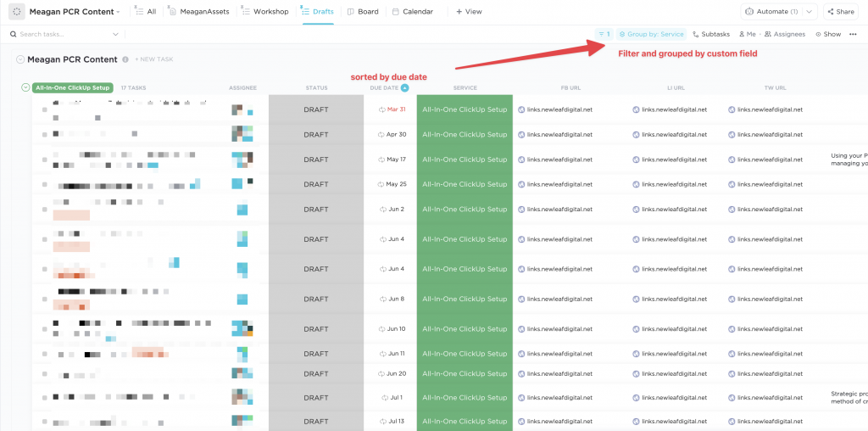Open the Group by: Service dropdown
Image resolution: width=868 pixels, height=431 pixels.
click(652, 34)
